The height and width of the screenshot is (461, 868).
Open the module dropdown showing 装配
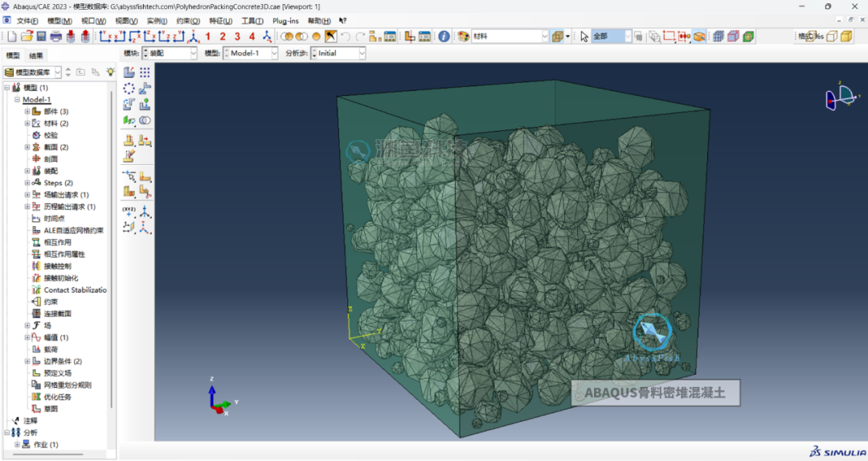coord(170,53)
